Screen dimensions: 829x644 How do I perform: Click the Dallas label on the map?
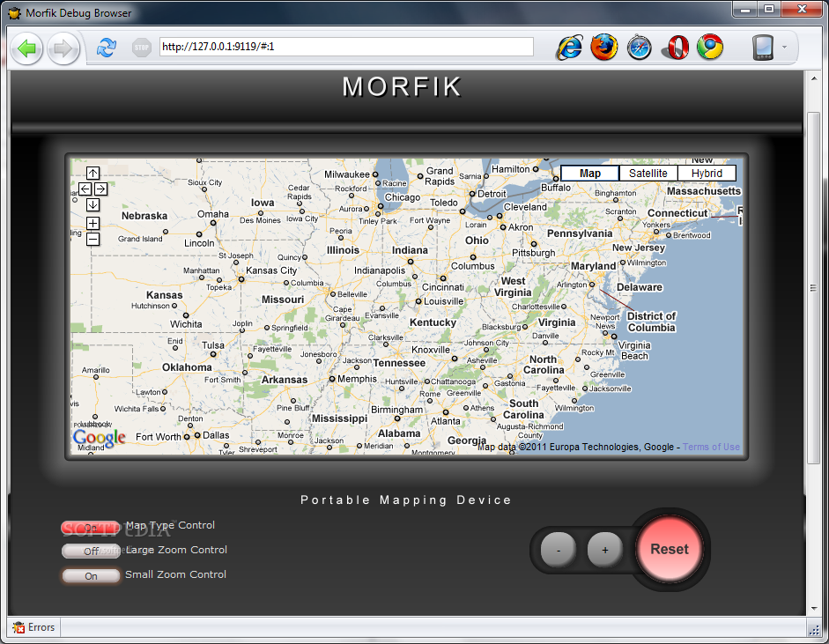(216, 435)
